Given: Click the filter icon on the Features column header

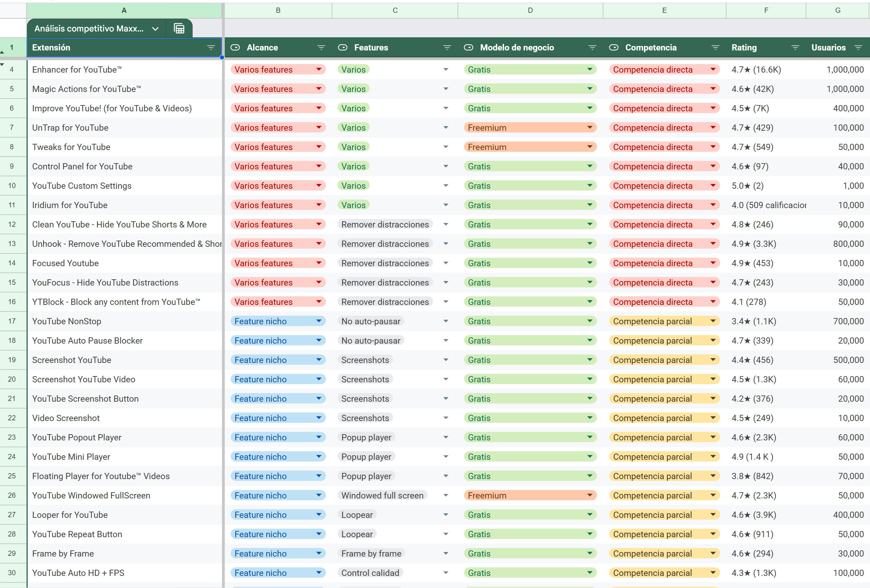Looking at the screenshot, I should pos(447,48).
